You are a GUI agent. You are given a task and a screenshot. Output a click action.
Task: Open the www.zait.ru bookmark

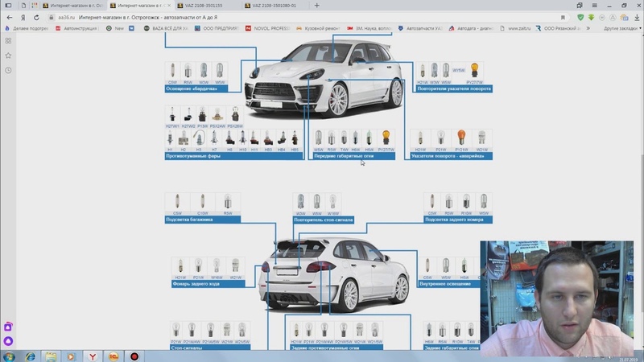point(515,28)
